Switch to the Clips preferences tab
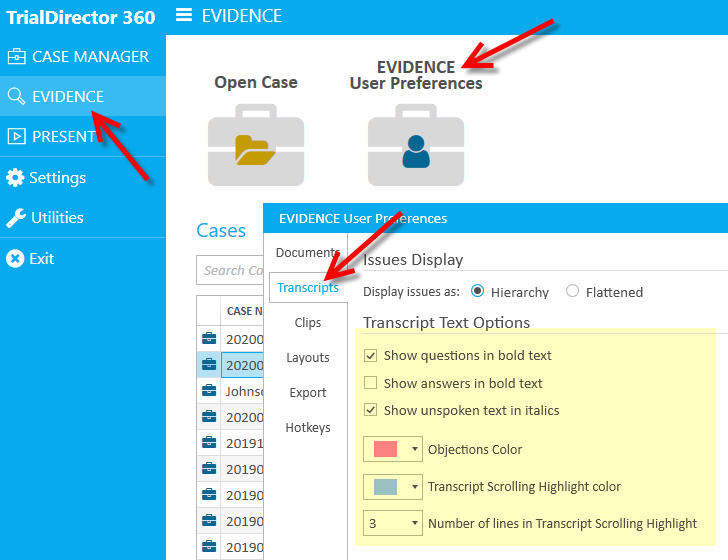This screenshot has height=560, width=728. 308,322
